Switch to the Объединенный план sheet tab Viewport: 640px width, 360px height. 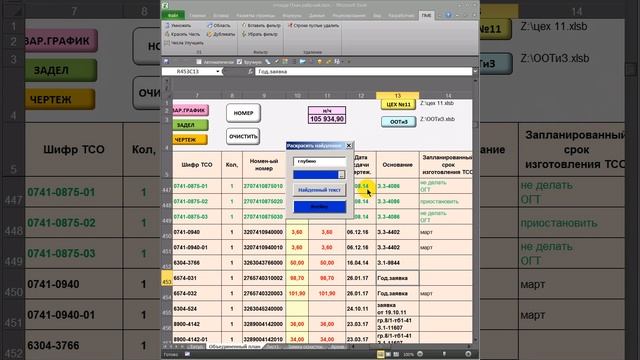pyautogui.click(x=234, y=347)
